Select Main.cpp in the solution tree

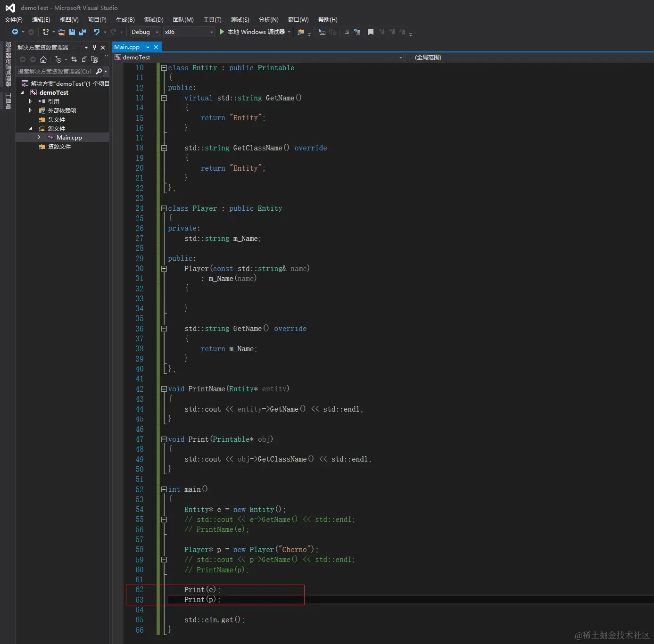[x=69, y=138]
